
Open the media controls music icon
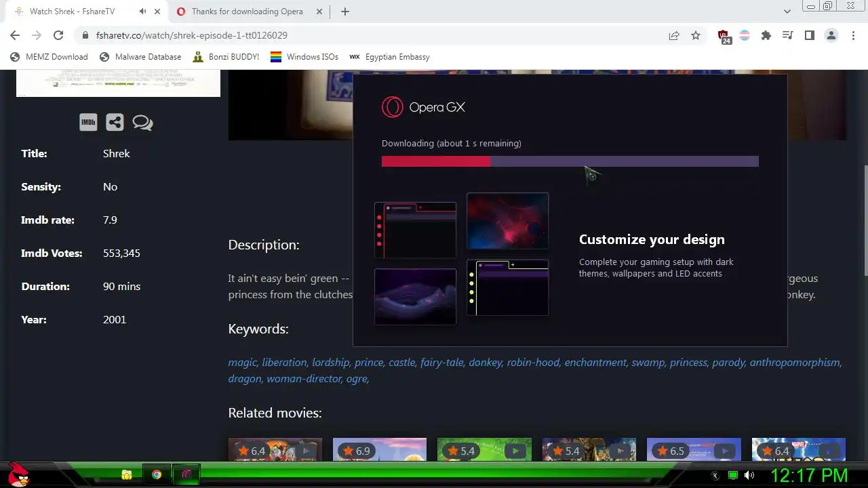click(787, 35)
